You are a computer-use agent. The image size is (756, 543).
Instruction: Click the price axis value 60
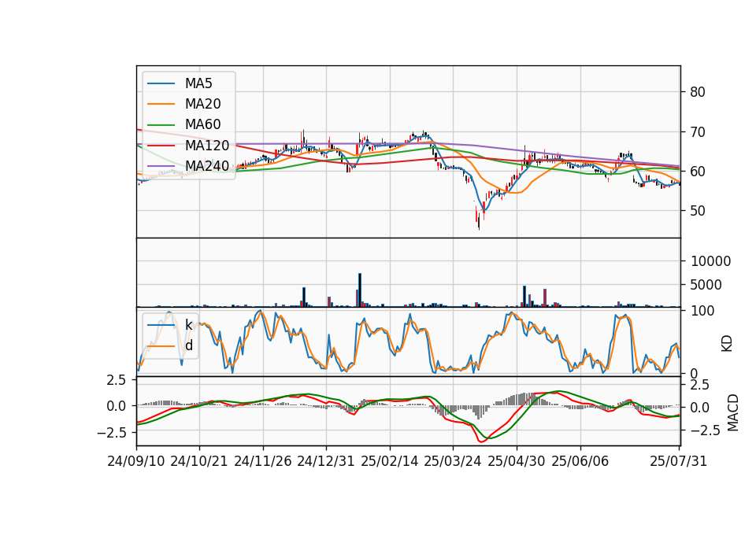click(x=697, y=172)
